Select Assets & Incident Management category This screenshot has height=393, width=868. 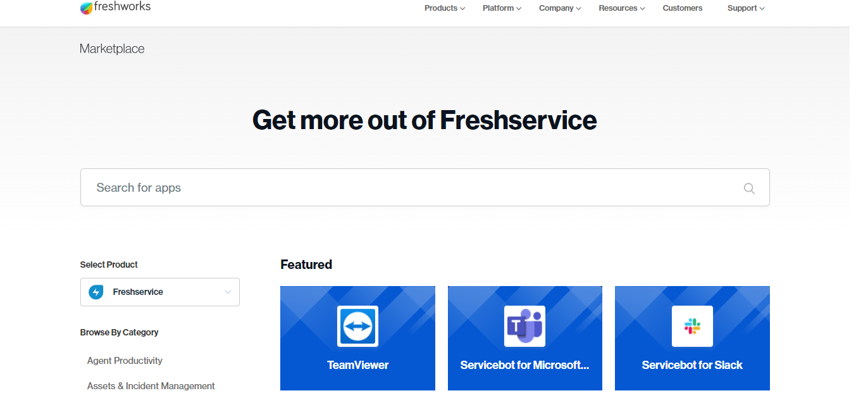(x=151, y=385)
